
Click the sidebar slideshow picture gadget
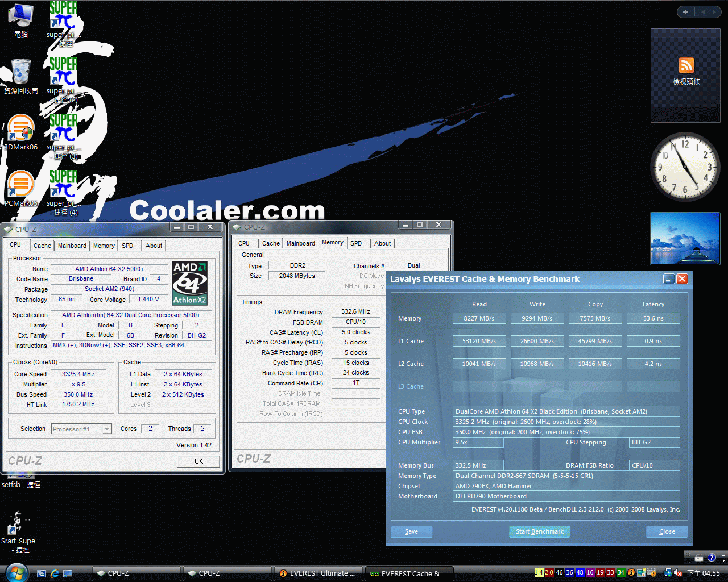(x=685, y=239)
